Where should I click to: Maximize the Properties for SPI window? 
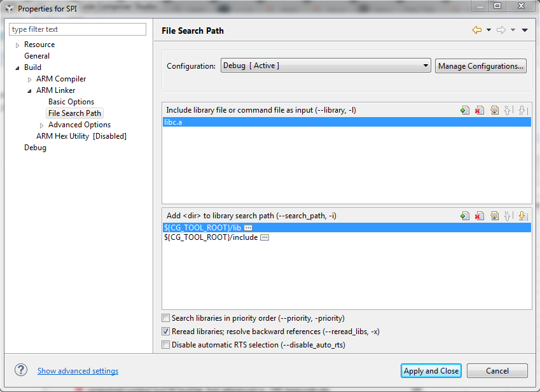pyautogui.click(x=497, y=6)
